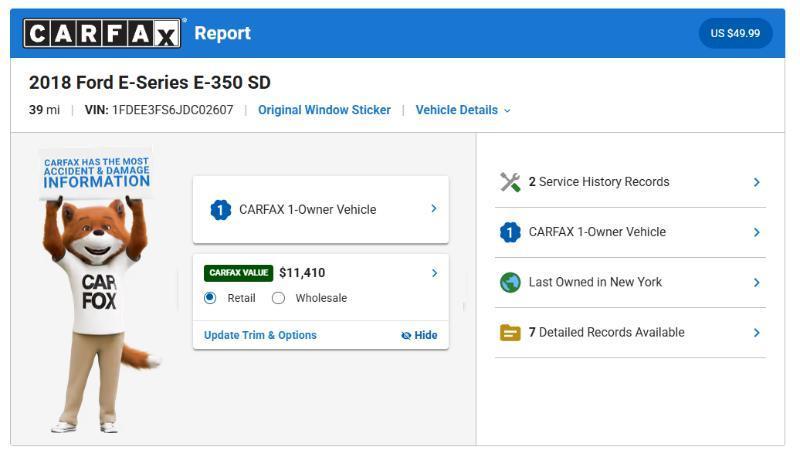Select the Retail radio button
The image size is (800, 457).
[210, 298]
